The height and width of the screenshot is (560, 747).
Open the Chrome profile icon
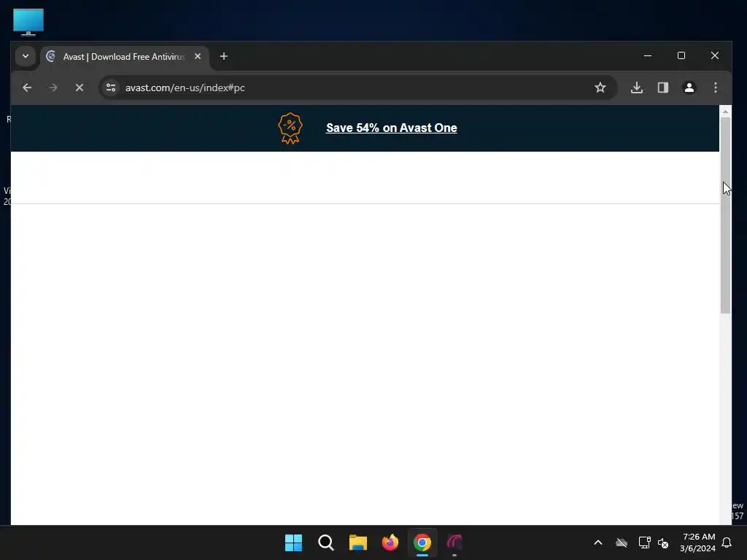(x=689, y=87)
